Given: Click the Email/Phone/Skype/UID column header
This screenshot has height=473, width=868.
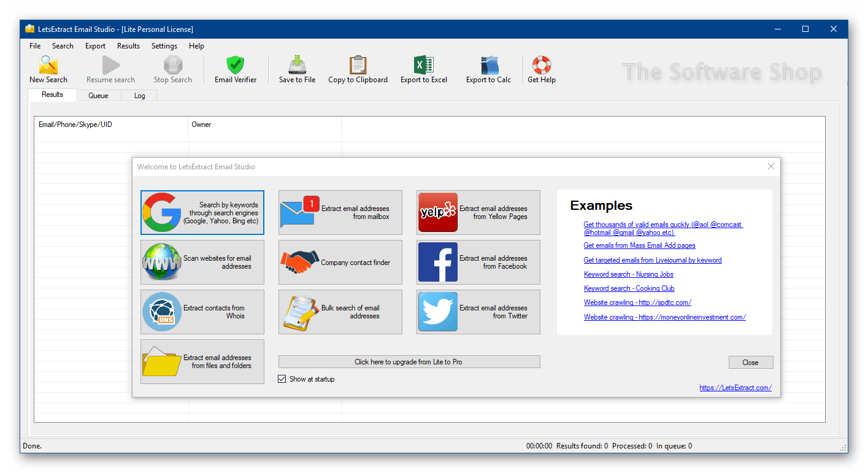Looking at the screenshot, I should [111, 125].
